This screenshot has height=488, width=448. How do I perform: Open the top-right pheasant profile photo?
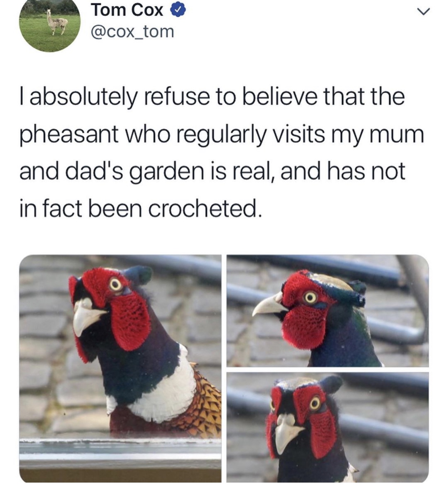(328, 311)
